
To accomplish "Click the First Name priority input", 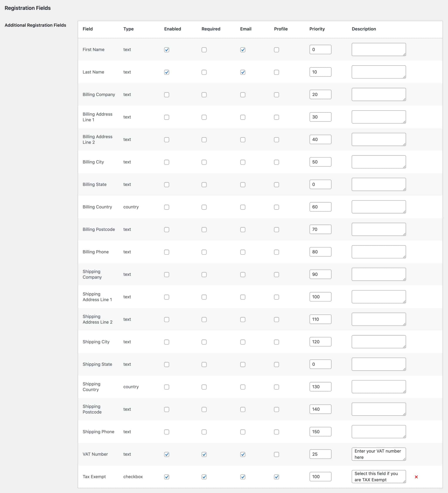I will (320, 49).
